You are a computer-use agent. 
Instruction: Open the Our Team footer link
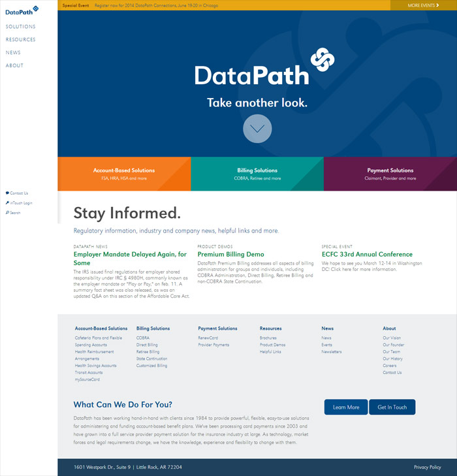pyautogui.click(x=392, y=352)
